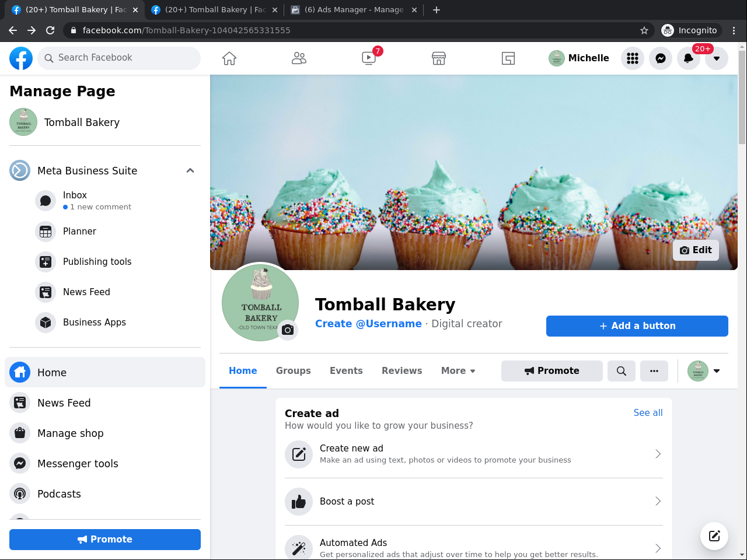
Task: Open the Home feed icon in top navigation
Action: coord(229,58)
